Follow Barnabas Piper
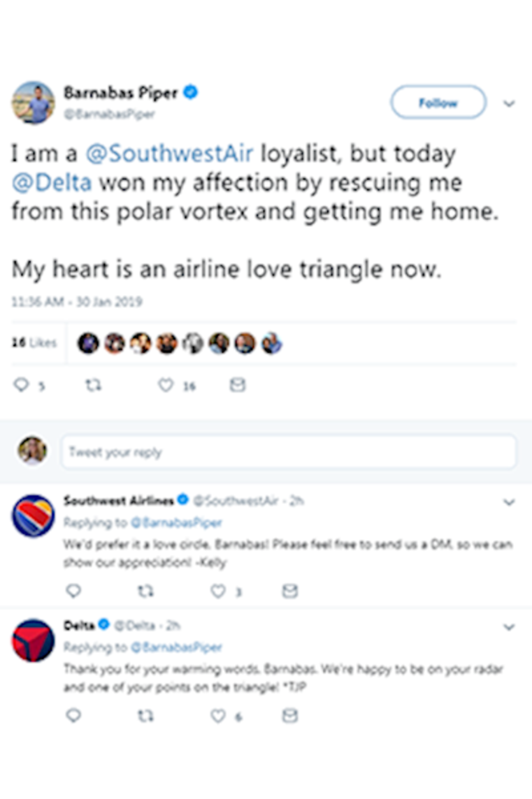 (x=438, y=103)
